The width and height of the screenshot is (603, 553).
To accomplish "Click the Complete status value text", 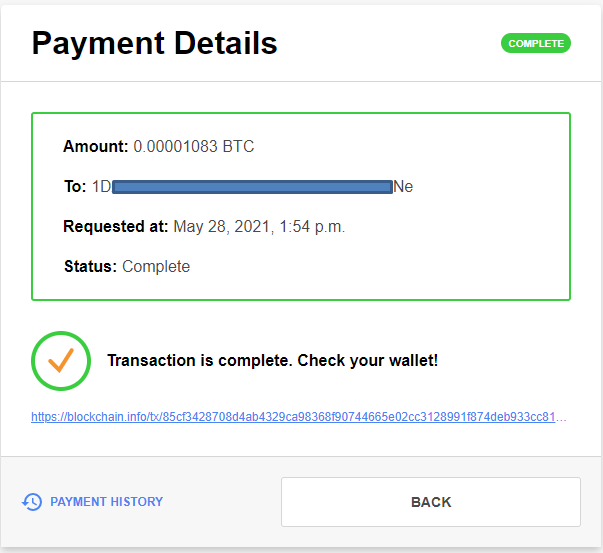I will (x=156, y=267).
